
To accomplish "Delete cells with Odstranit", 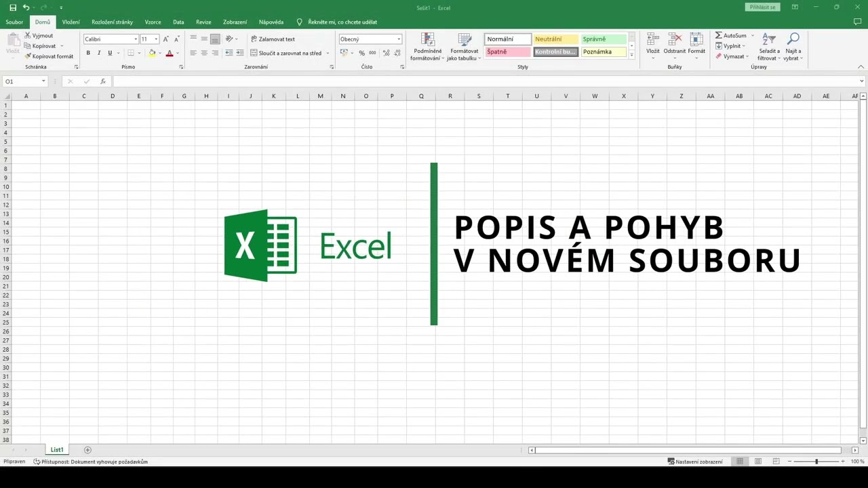I will (x=675, y=46).
